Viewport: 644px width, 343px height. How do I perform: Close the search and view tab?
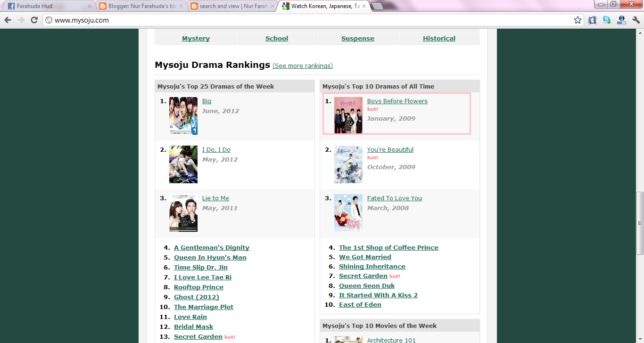pos(272,7)
